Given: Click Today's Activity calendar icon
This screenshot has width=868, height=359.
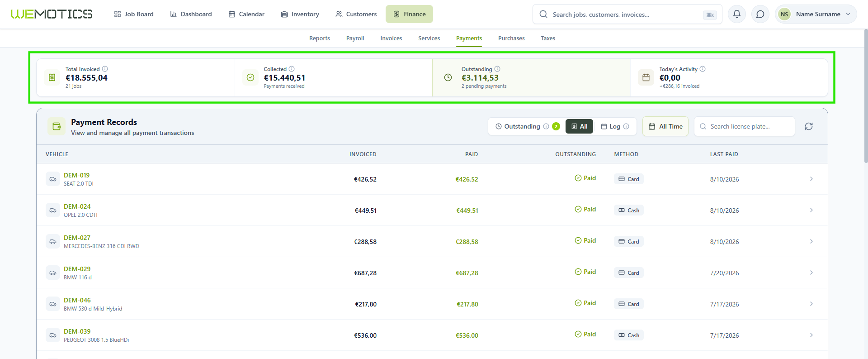Looking at the screenshot, I should coord(646,77).
